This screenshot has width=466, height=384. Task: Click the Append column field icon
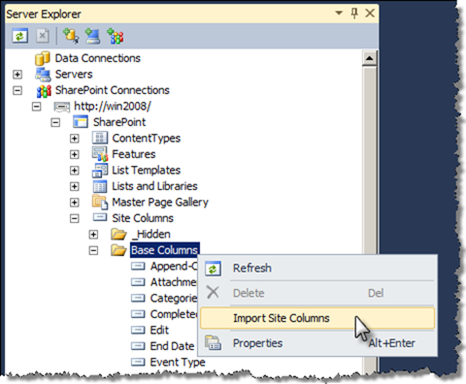[138, 266]
